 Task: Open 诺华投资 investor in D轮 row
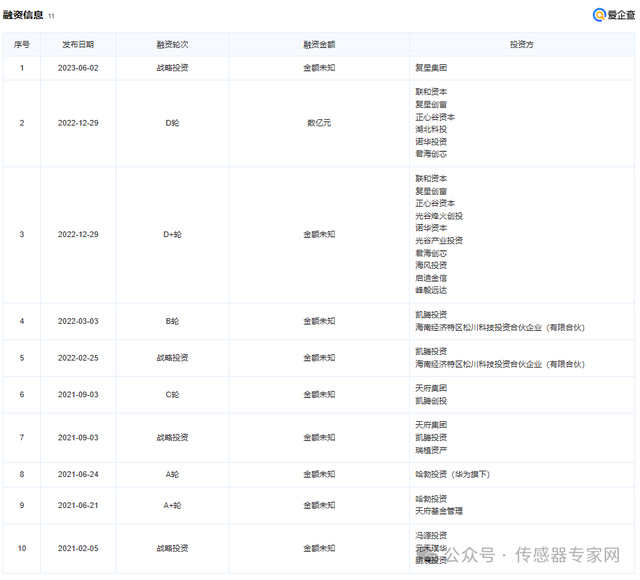431,142
